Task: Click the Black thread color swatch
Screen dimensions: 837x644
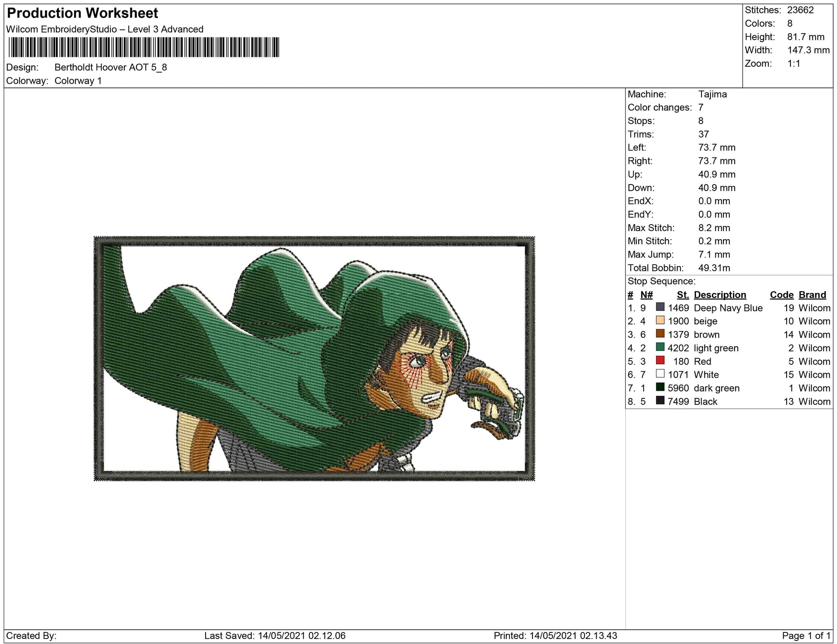Action: point(660,401)
